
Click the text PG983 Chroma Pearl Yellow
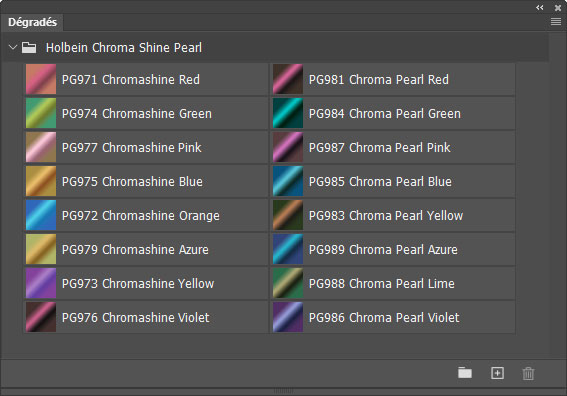coord(386,216)
